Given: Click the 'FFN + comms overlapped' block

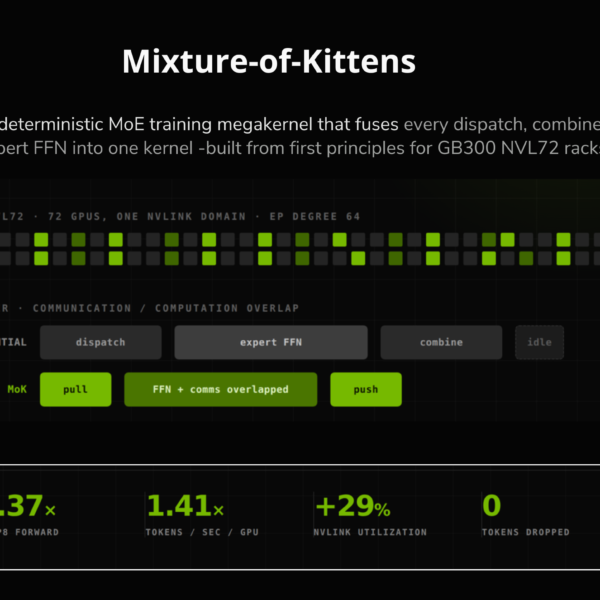Looking at the screenshot, I should click(220, 389).
